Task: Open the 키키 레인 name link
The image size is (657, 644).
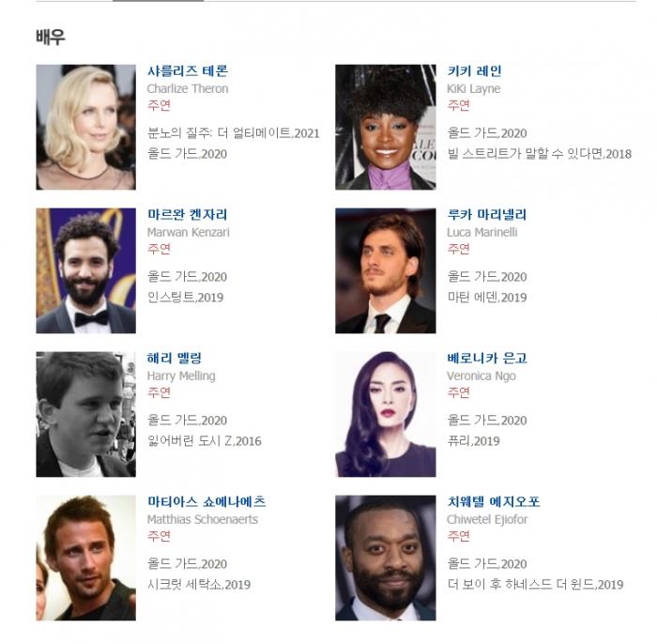Action: 474,70
